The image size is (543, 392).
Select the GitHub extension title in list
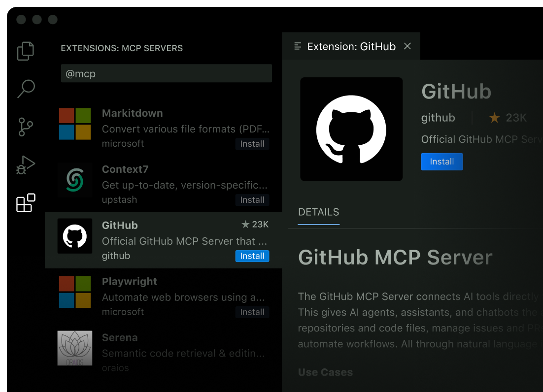click(120, 226)
